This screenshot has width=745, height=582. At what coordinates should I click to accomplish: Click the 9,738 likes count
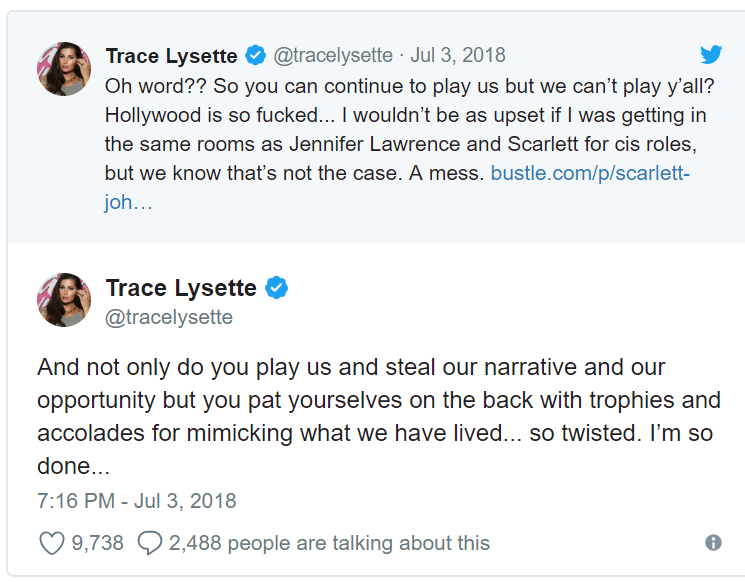(x=97, y=543)
